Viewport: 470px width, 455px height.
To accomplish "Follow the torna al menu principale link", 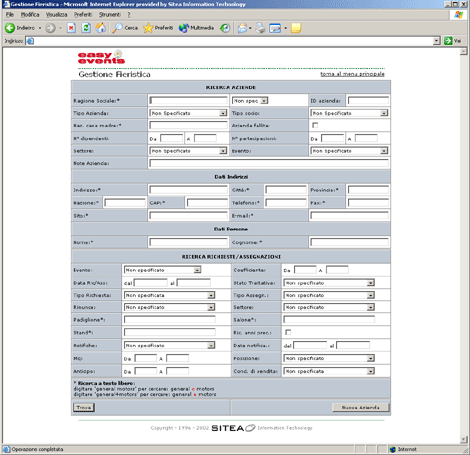I will [x=352, y=74].
